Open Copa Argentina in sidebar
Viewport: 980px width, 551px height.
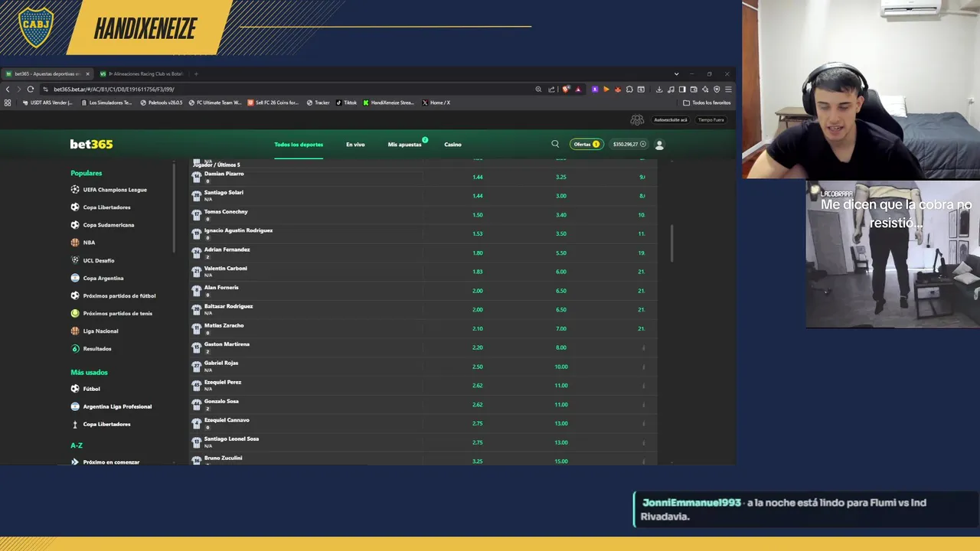tap(103, 278)
